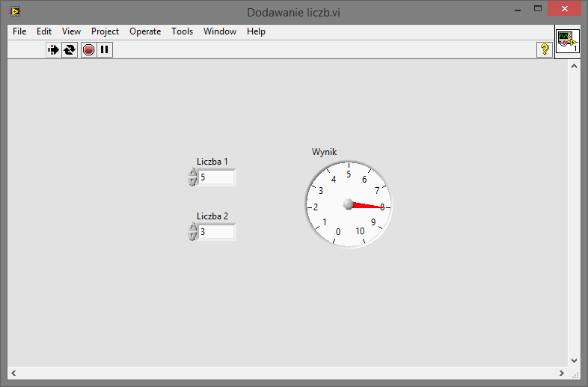Click the vertical scrollbar down arrow

coord(575,360)
